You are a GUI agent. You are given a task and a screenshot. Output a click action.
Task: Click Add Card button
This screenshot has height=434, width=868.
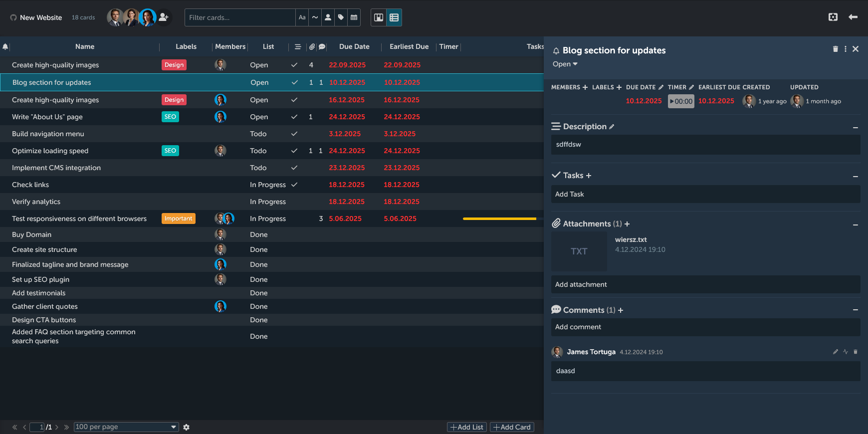tap(512, 427)
